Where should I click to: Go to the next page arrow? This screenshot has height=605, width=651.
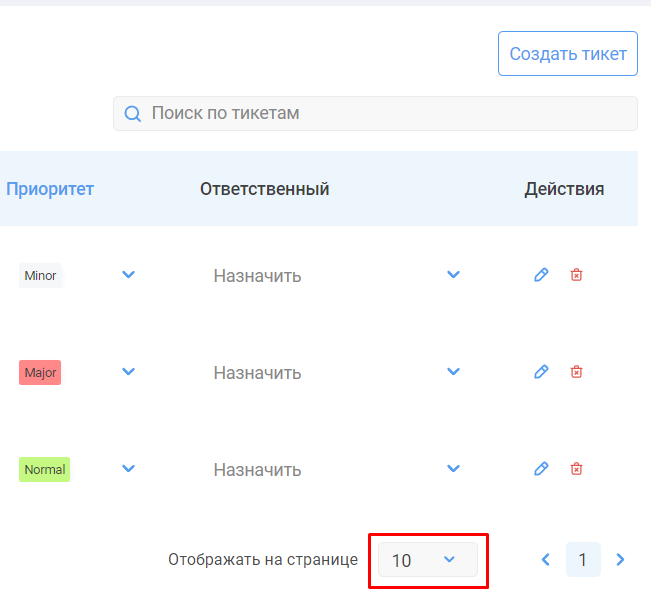click(620, 560)
